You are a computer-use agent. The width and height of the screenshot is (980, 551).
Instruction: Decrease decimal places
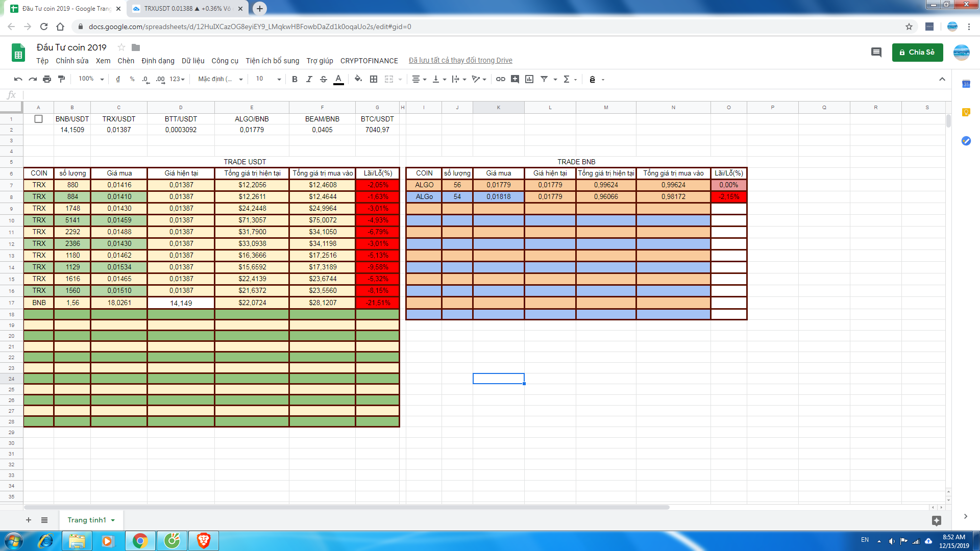coord(145,79)
